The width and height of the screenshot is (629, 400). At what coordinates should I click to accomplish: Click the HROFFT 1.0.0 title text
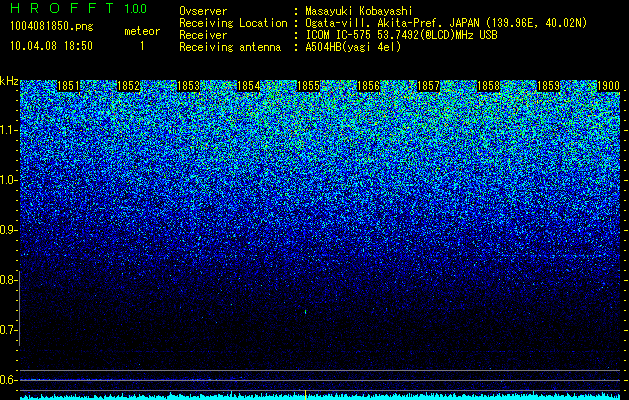pyautogui.click(x=78, y=8)
